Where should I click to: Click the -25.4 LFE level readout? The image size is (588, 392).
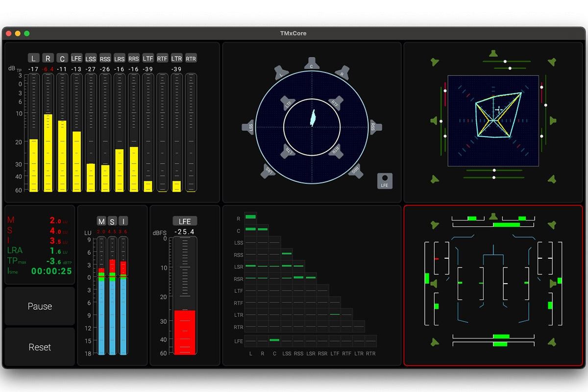coord(184,232)
